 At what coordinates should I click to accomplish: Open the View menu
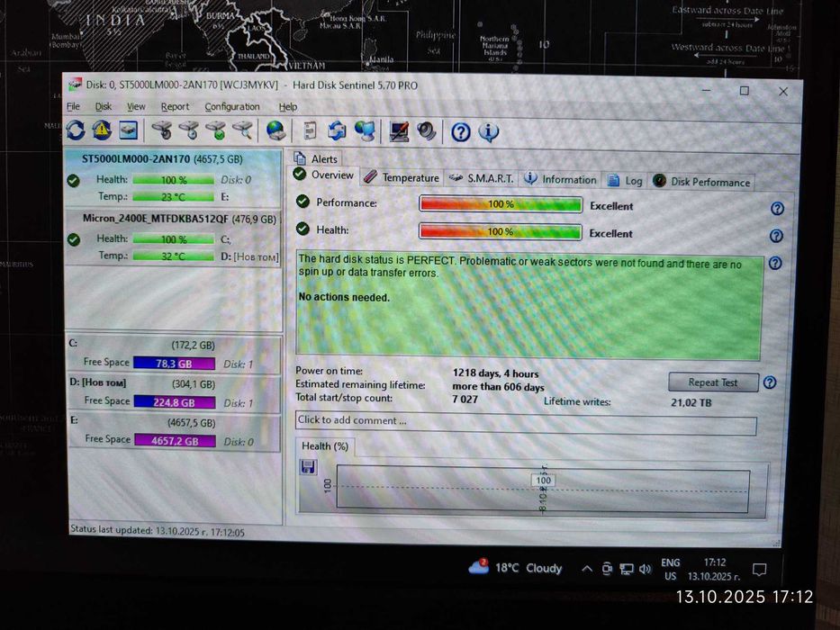tap(136, 106)
